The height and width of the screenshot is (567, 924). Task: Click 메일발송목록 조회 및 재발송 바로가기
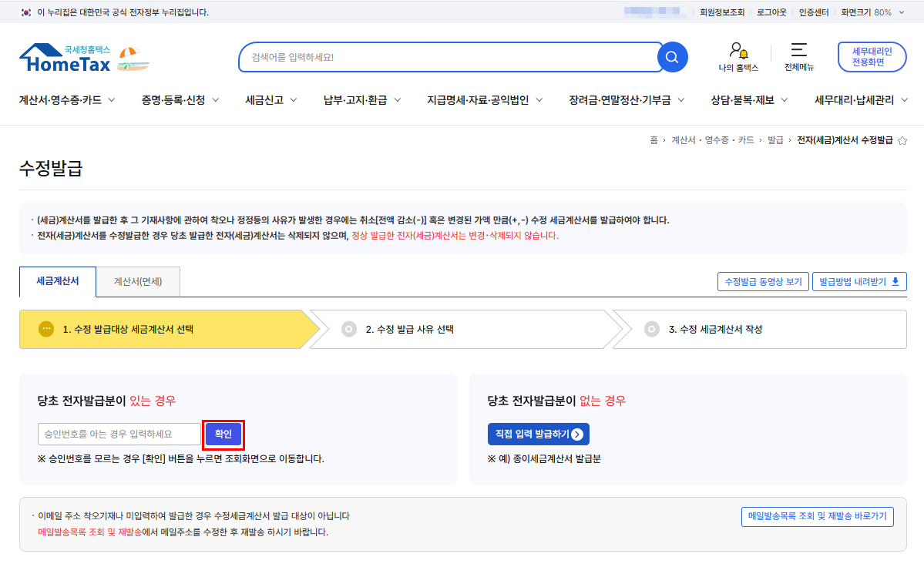pos(817,516)
